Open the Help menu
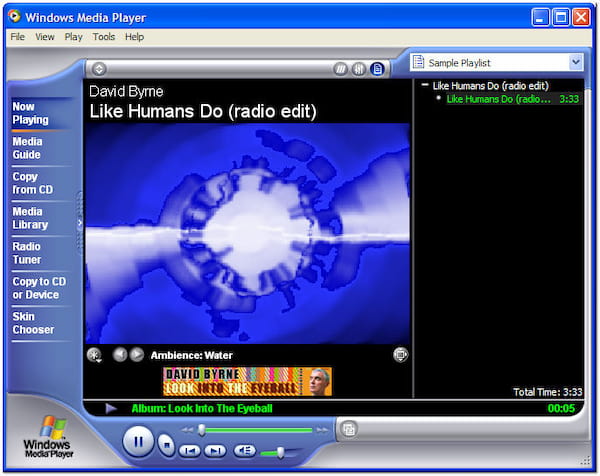This screenshot has width=600, height=476. [134, 37]
